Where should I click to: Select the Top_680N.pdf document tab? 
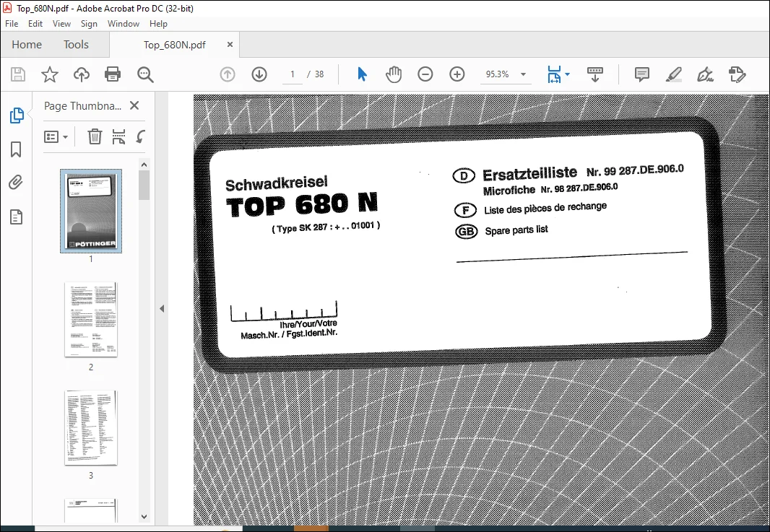[174, 45]
